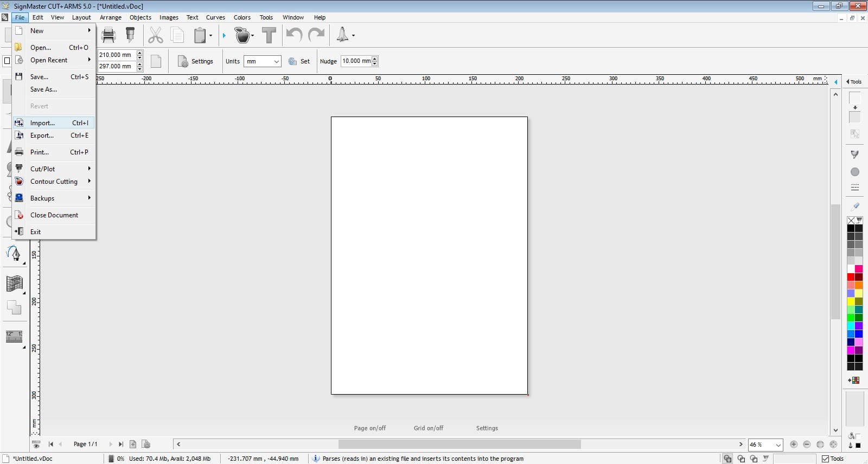Go to last page navigation icon

(121, 444)
